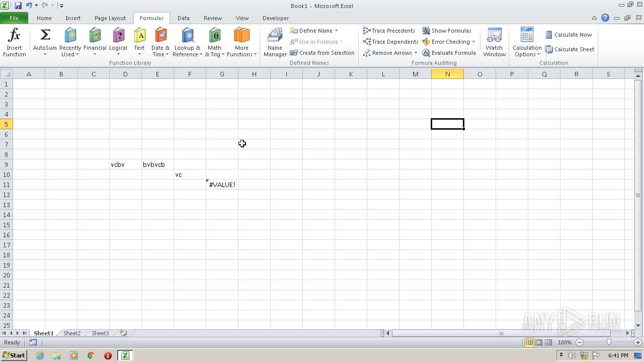Switch to the Page Layout tab
This screenshot has width=644, height=362.
click(x=110, y=18)
